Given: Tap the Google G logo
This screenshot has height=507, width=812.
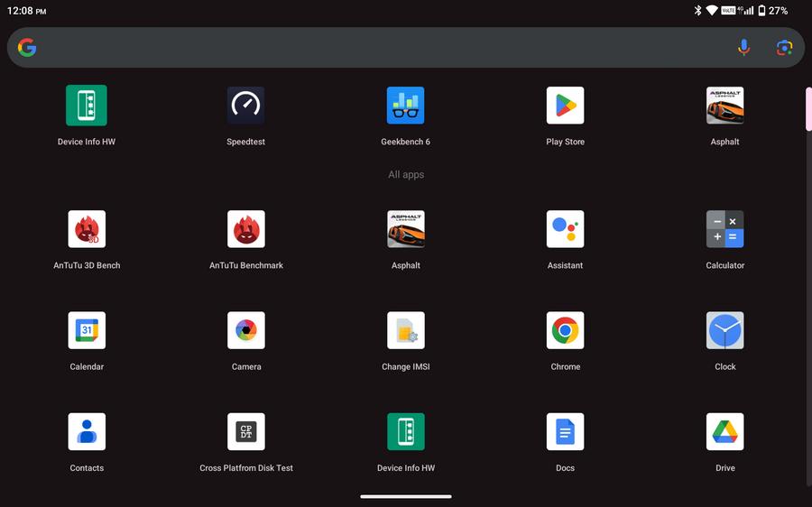Looking at the screenshot, I should (27, 48).
